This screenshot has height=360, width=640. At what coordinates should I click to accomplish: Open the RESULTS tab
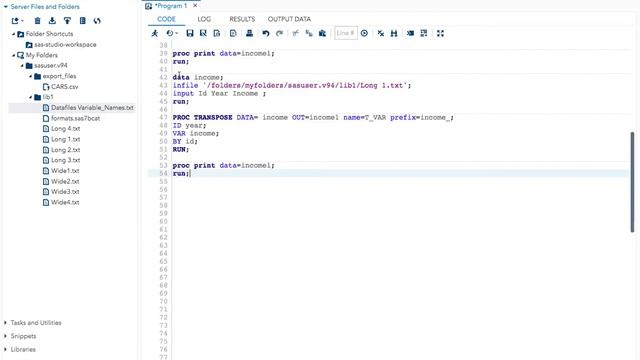click(242, 19)
